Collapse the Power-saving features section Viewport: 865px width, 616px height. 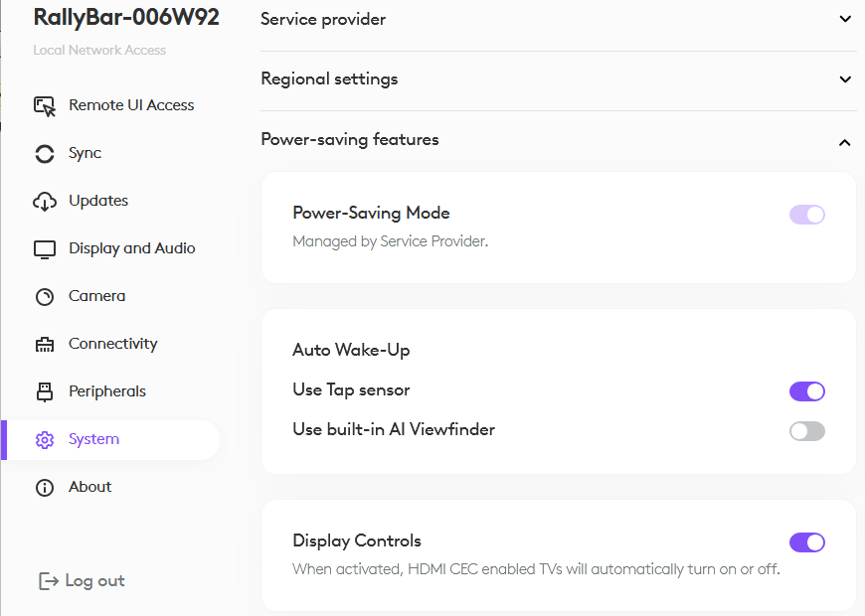coord(845,142)
